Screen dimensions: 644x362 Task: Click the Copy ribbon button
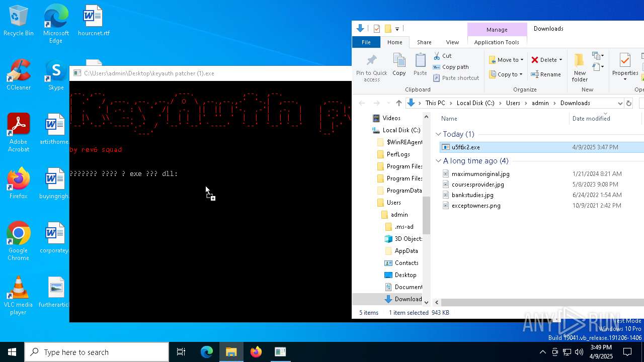pyautogui.click(x=399, y=64)
